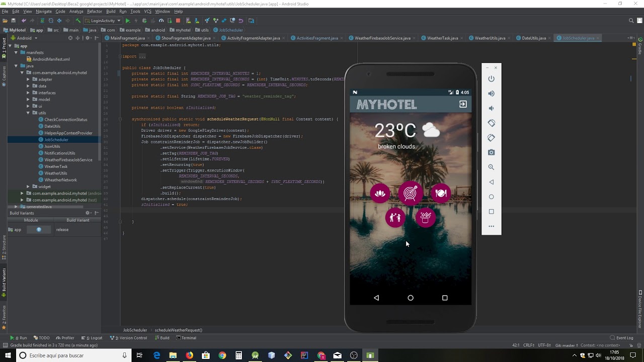The width and height of the screenshot is (644, 362).
Task: Click the emulator sidebar Home circle
Action: point(492,197)
